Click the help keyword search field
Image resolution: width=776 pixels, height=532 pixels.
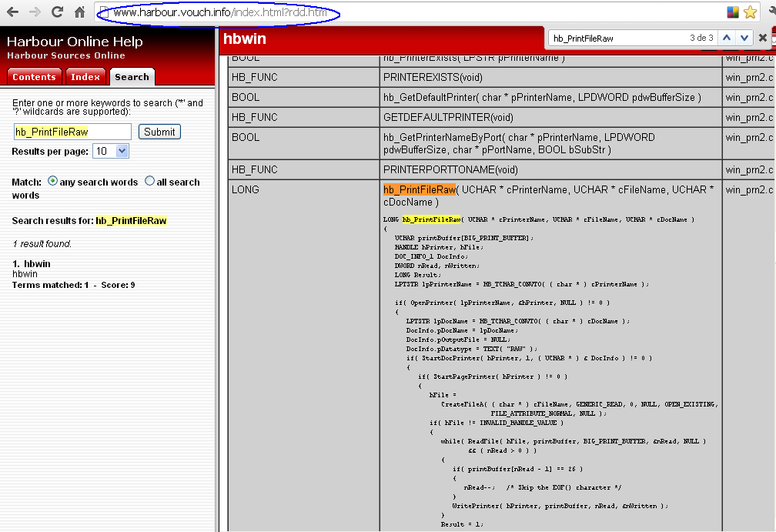tap(72, 132)
